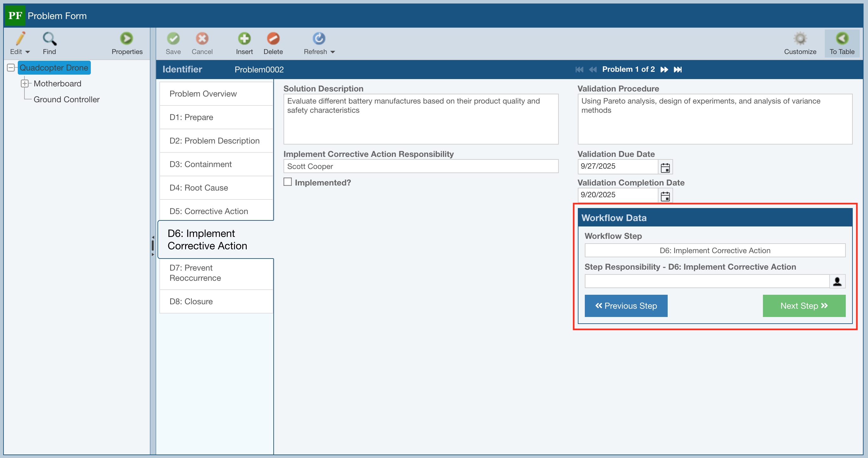Click the person icon for Step Responsibility
The height and width of the screenshot is (458, 868).
(x=837, y=281)
